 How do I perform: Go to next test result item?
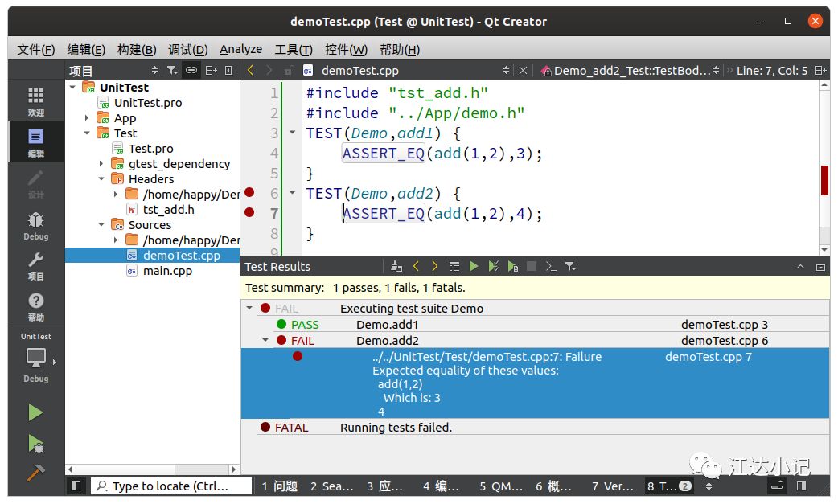tap(434, 266)
